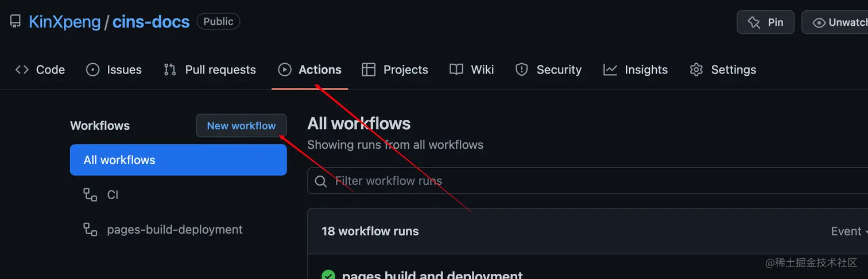This screenshot has height=279, width=868.
Task: Open the KinXpeng owner link
Action: tap(64, 22)
